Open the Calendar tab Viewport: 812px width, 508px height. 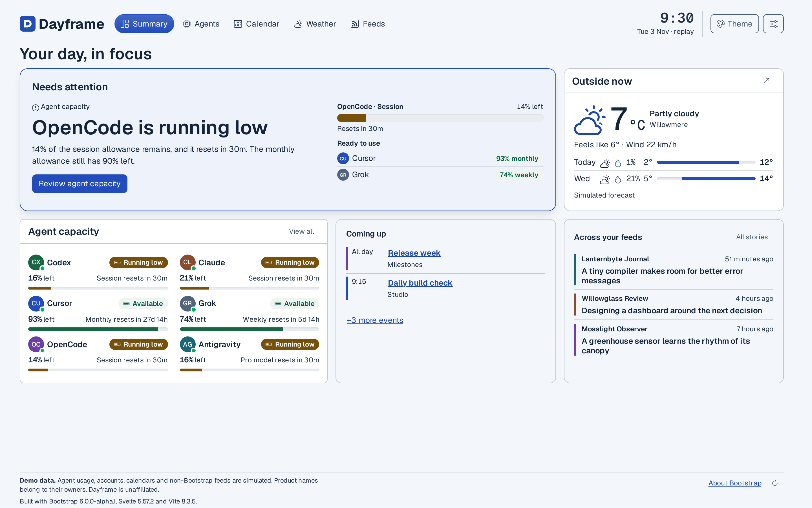click(256, 23)
